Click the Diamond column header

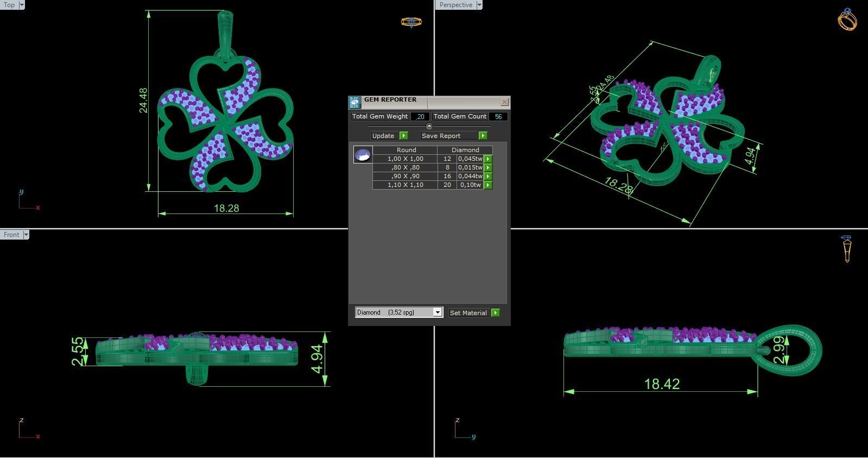point(465,150)
